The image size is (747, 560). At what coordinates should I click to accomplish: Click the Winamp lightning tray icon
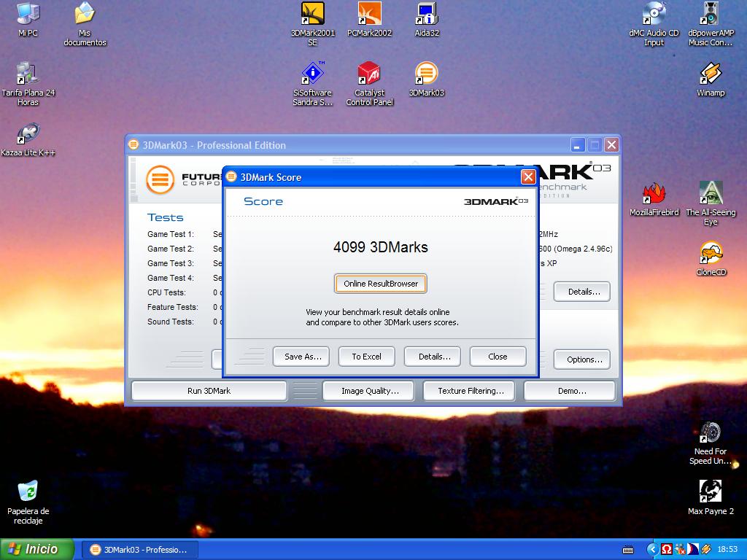point(705,550)
